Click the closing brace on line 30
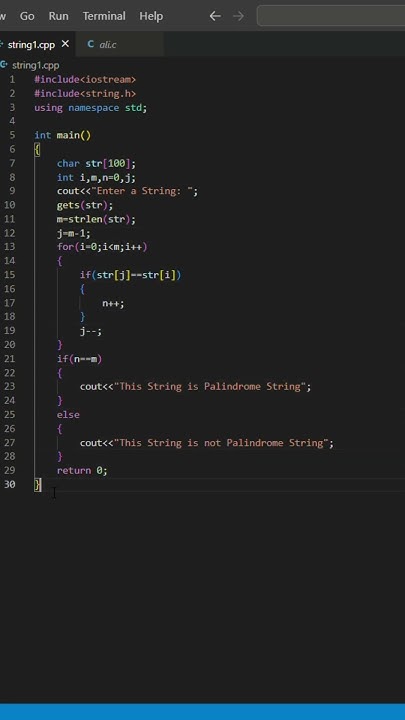 (38, 484)
